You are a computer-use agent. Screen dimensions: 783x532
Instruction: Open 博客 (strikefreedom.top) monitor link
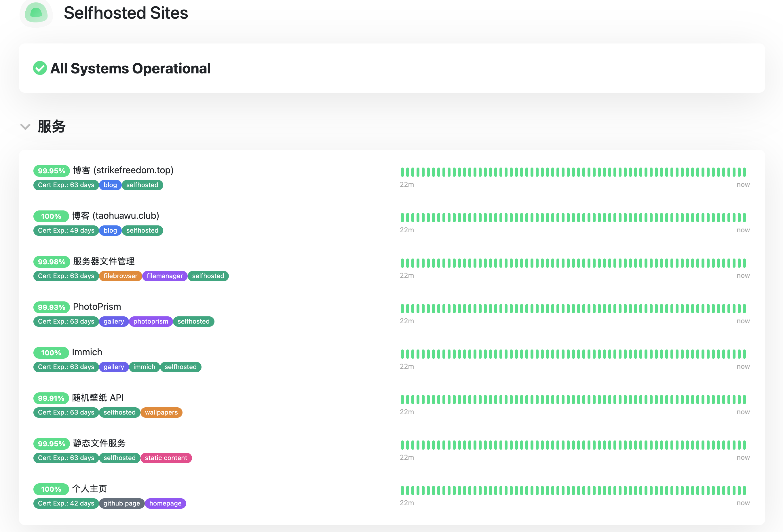pyautogui.click(x=123, y=170)
